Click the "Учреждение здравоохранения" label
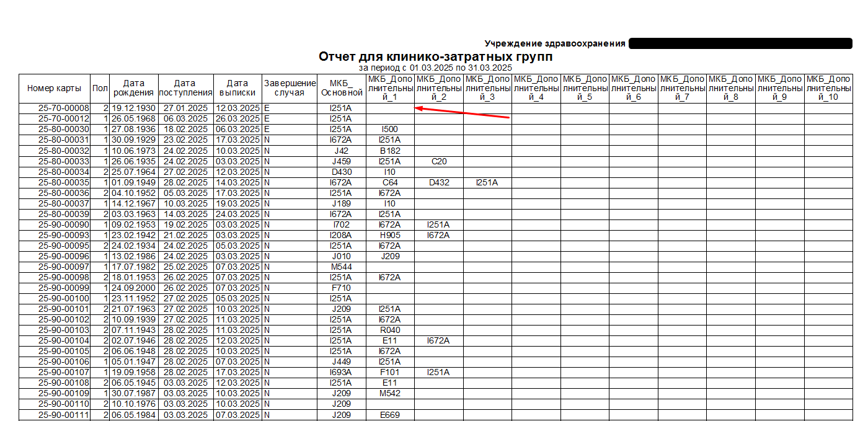Viewport: 868px width, 421px height. pyautogui.click(x=555, y=43)
